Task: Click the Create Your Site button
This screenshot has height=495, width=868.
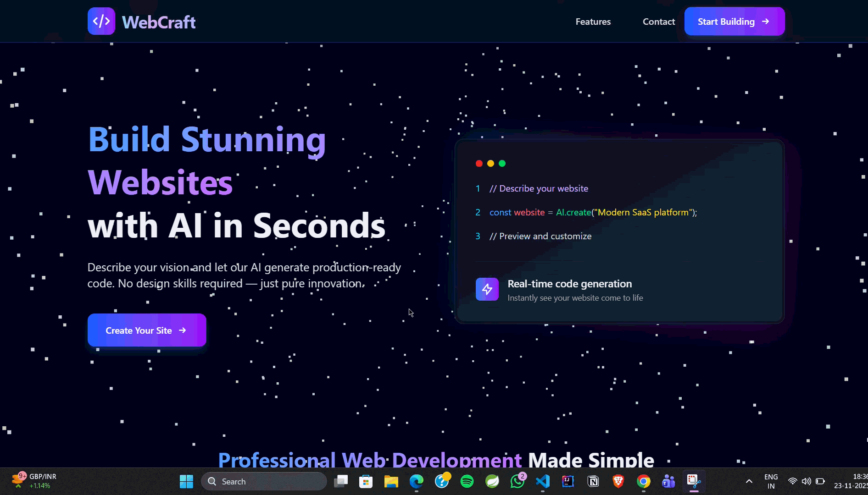Action: tap(147, 330)
